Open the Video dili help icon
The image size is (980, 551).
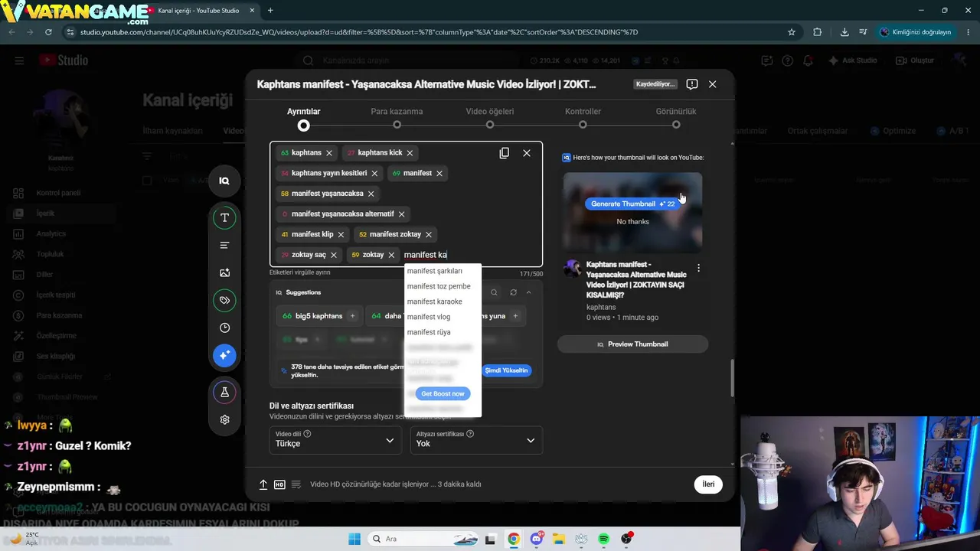point(307,433)
